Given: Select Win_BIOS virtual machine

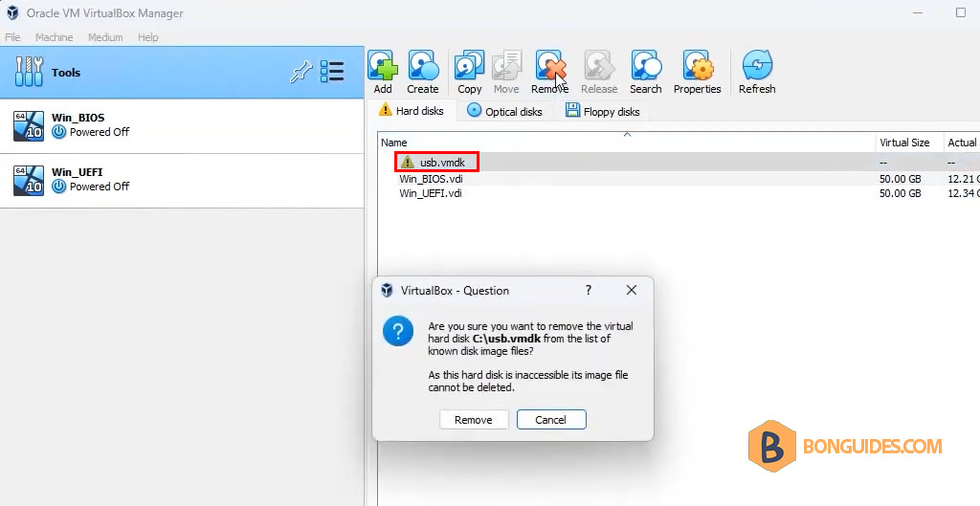Looking at the screenshot, I should click(182, 125).
